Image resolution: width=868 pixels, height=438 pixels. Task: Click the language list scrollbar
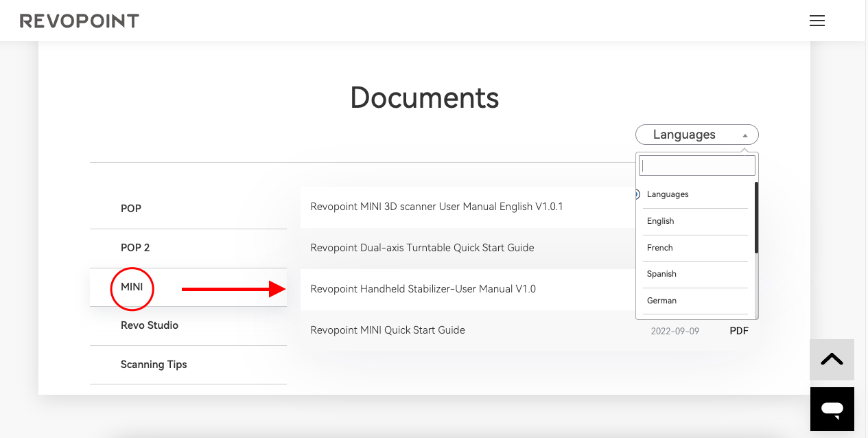click(756, 217)
